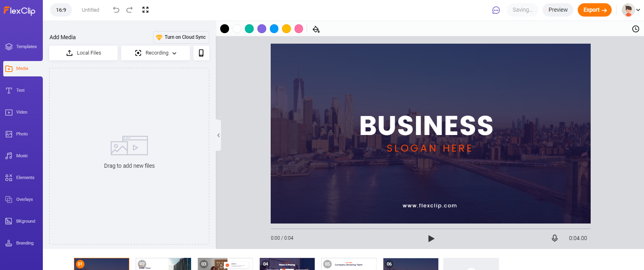
Task: Select the BUSINESS title text on canvas
Action: click(426, 126)
